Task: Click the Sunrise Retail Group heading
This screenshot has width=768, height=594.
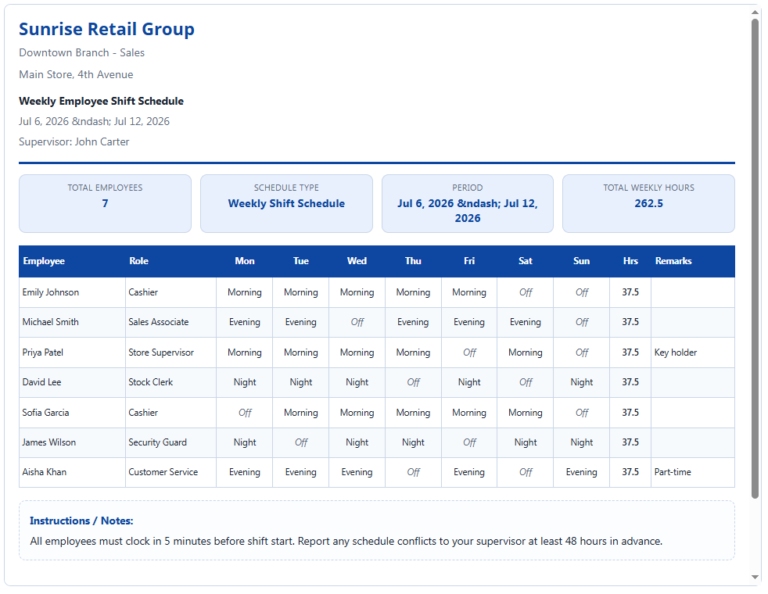Action: click(x=107, y=29)
